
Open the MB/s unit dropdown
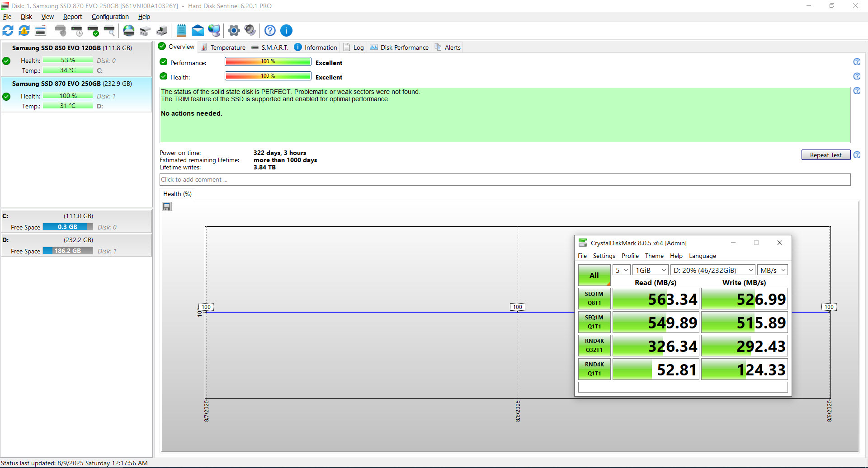coord(773,270)
